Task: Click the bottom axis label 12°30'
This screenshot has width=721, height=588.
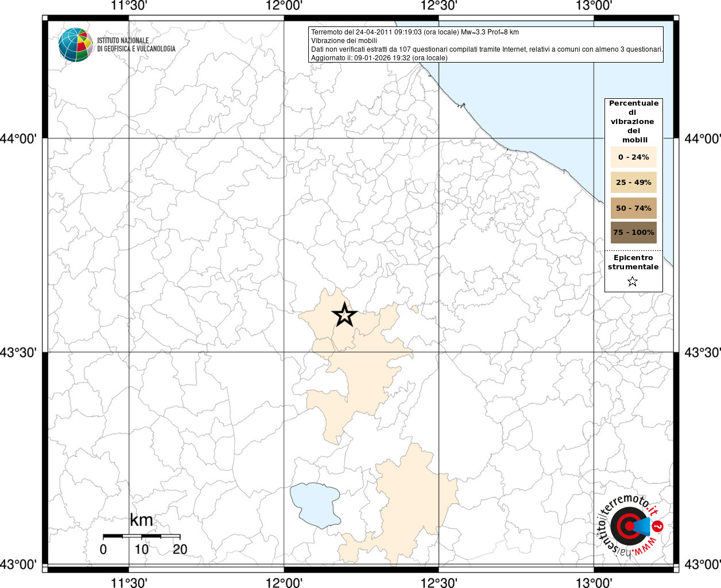Action: click(x=439, y=582)
